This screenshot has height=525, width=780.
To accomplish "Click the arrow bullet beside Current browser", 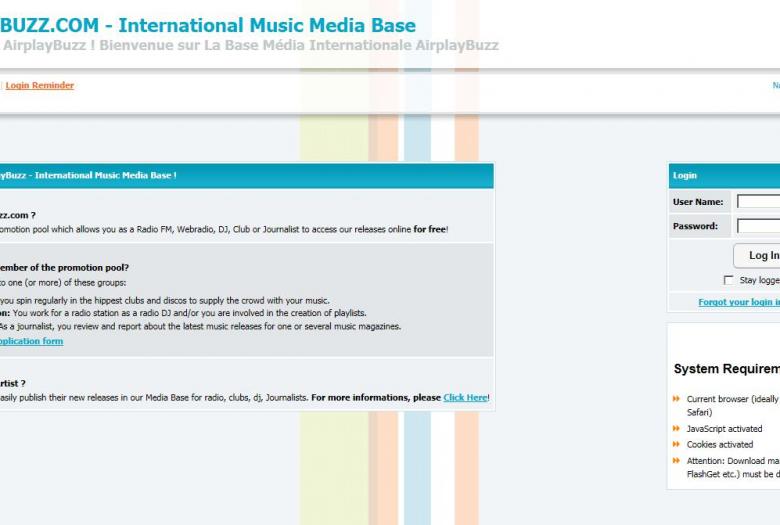I will pos(677,399).
